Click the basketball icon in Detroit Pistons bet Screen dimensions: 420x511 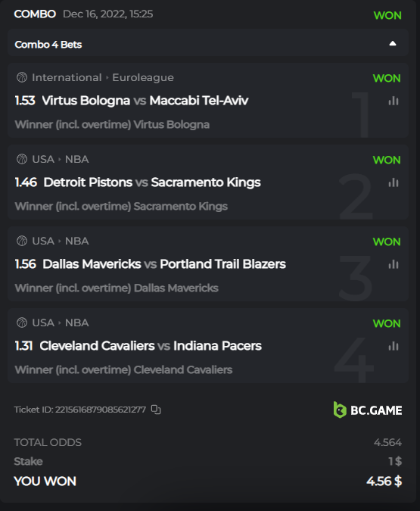click(22, 160)
